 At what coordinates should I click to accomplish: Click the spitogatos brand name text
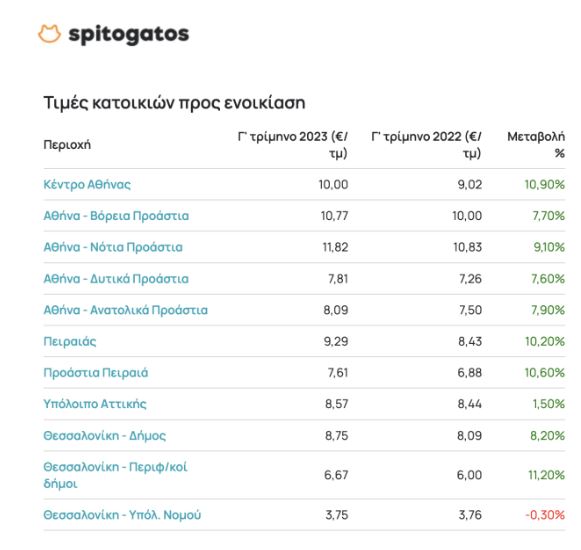(x=129, y=35)
